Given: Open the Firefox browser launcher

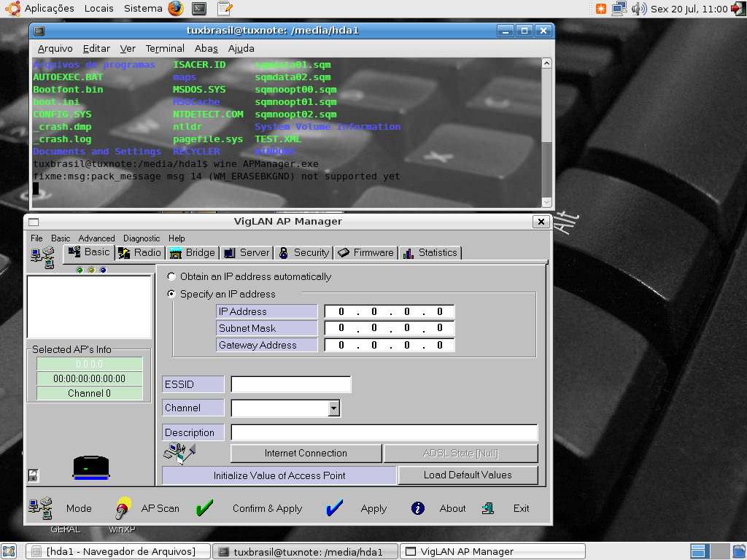Looking at the screenshot, I should tap(176, 8).
